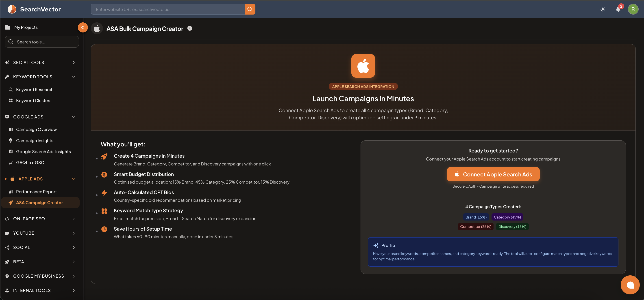Image resolution: width=644 pixels, height=300 pixels.
Task: Click the grid icon beside Keyword Match Type Strategy
Action: tap(104, 211)
